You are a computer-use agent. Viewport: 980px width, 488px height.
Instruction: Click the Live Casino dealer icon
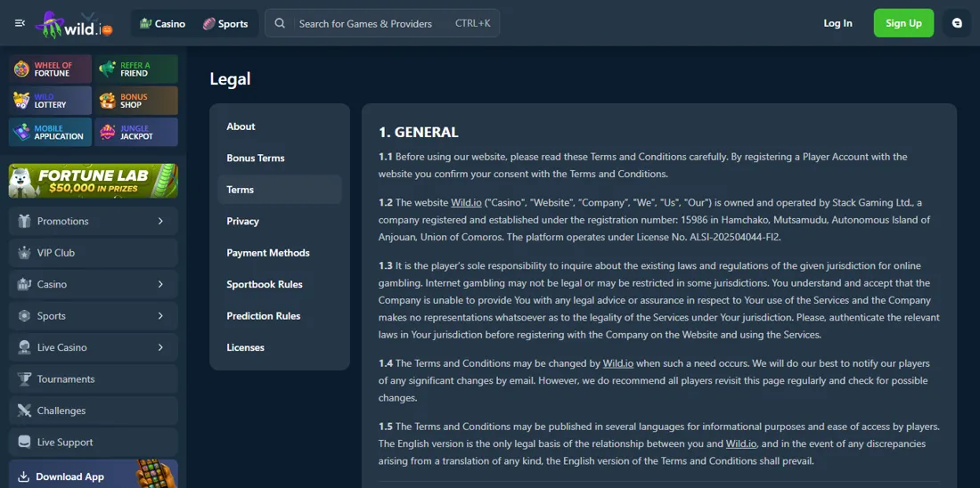[24, 347]
